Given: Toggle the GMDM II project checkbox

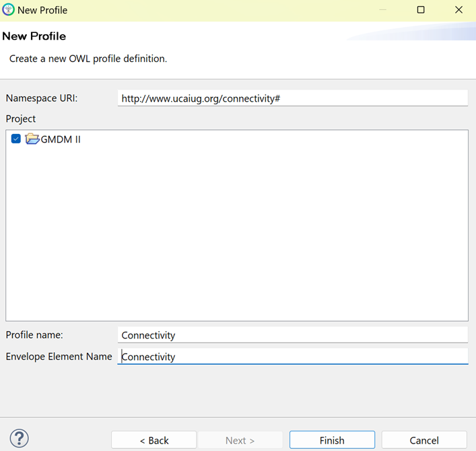Looking at the screenshot, I should (16, 139).
